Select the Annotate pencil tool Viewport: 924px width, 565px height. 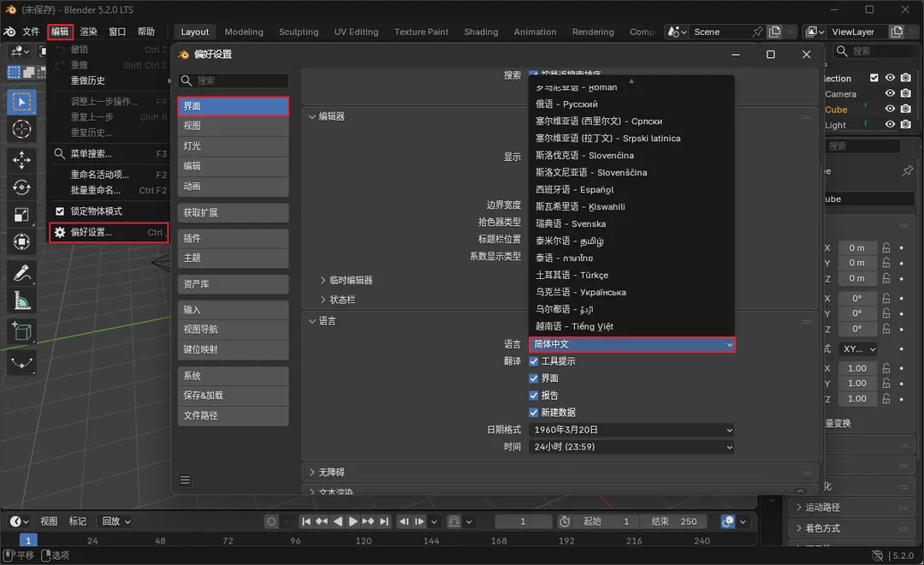point(21,273)
